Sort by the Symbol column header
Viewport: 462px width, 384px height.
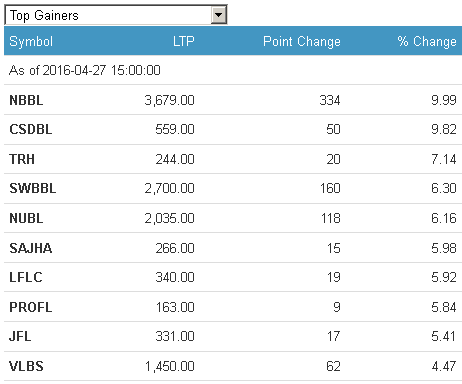coord(31,41)
